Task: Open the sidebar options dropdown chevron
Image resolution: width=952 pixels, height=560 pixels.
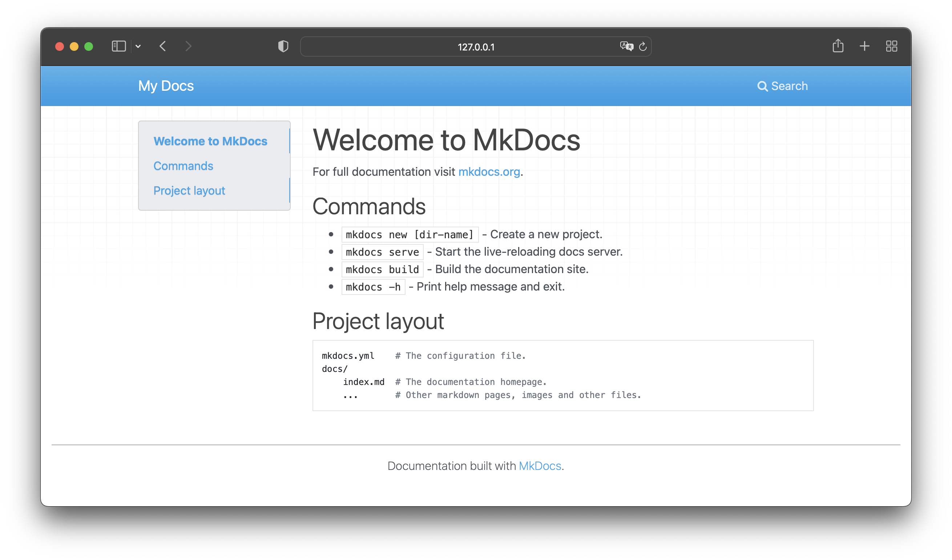Action: pyautogui.click(x=138, y=46)
